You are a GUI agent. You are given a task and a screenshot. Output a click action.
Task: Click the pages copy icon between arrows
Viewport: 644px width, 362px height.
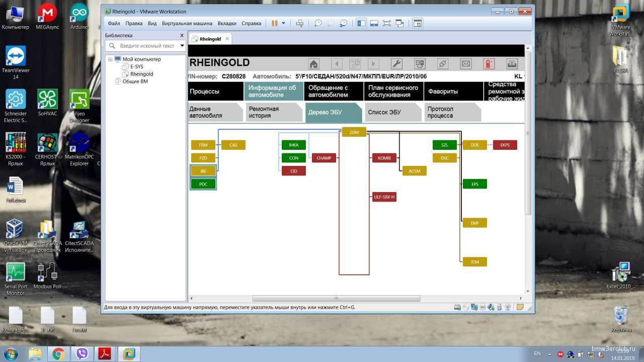coord(355,64)
